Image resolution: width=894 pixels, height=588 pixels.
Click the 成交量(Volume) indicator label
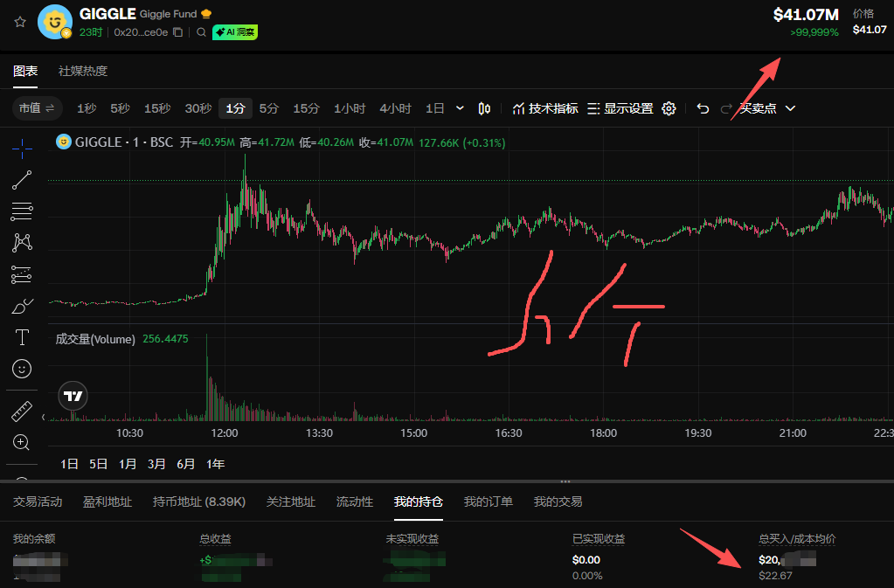click(x=95, y=339)
